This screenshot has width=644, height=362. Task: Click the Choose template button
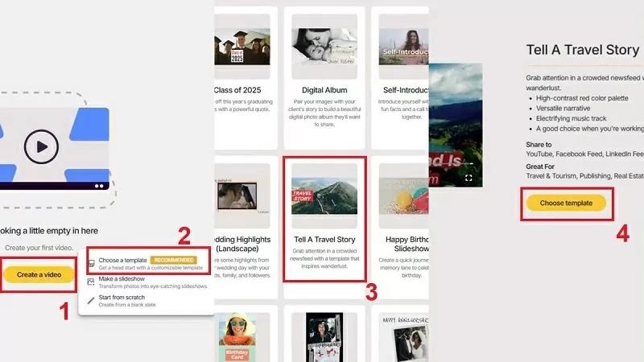coord(566,204)
